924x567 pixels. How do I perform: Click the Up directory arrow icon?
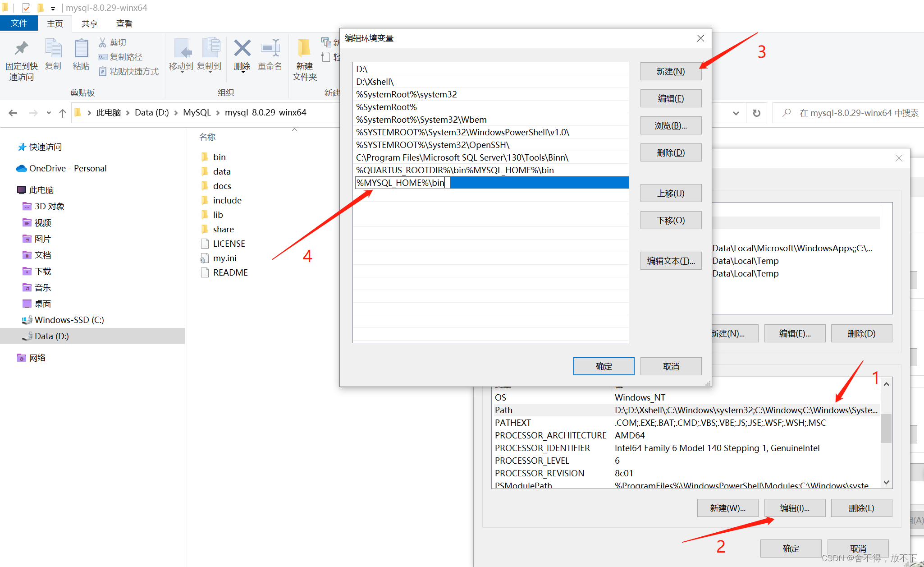click(x=63, y=113)
